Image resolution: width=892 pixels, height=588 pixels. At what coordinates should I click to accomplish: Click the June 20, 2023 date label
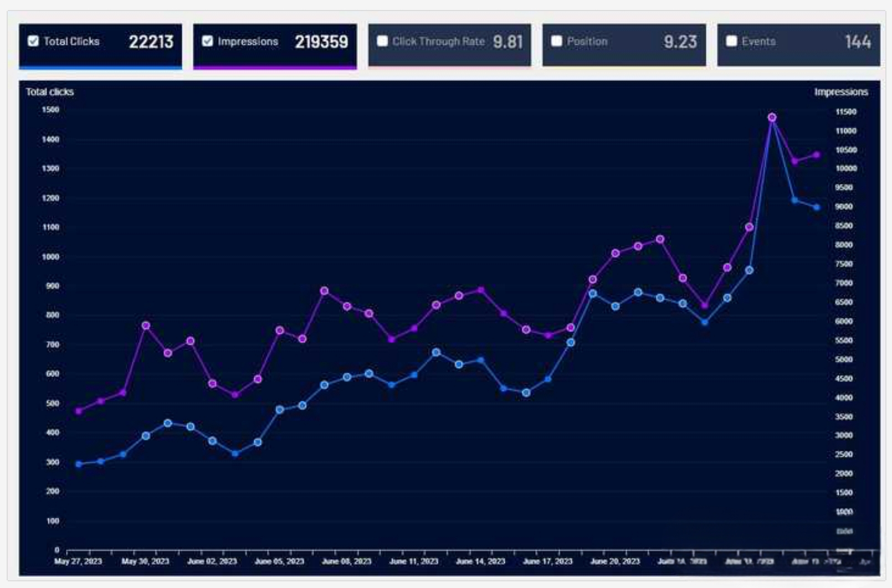(x=615, y=561)
